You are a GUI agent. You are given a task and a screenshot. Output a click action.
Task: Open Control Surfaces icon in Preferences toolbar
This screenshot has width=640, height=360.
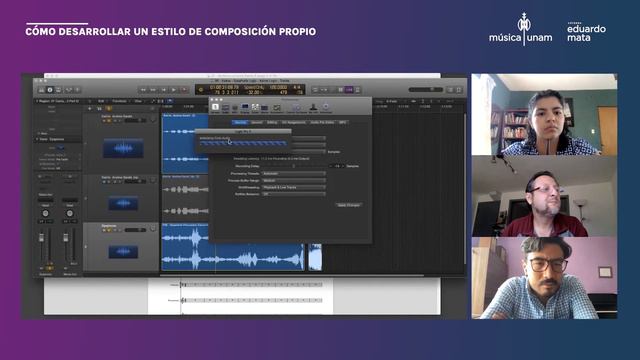[x=297, y=108]
